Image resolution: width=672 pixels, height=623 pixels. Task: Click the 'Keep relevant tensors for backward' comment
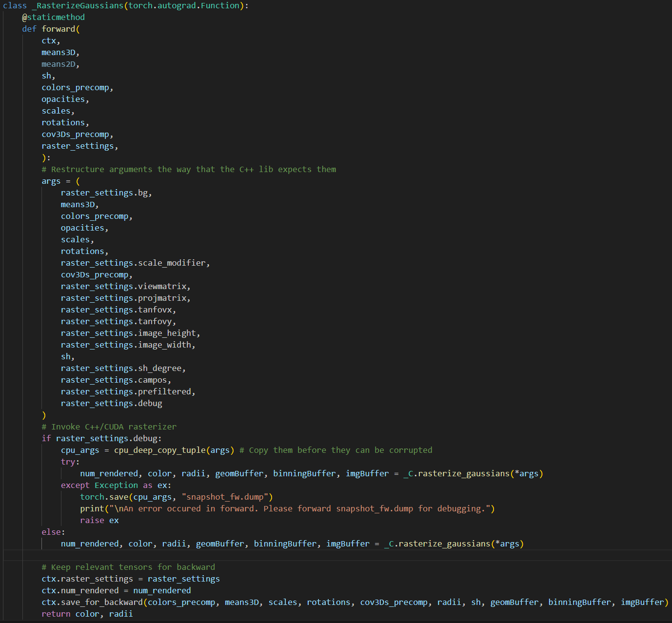[128, 567]
